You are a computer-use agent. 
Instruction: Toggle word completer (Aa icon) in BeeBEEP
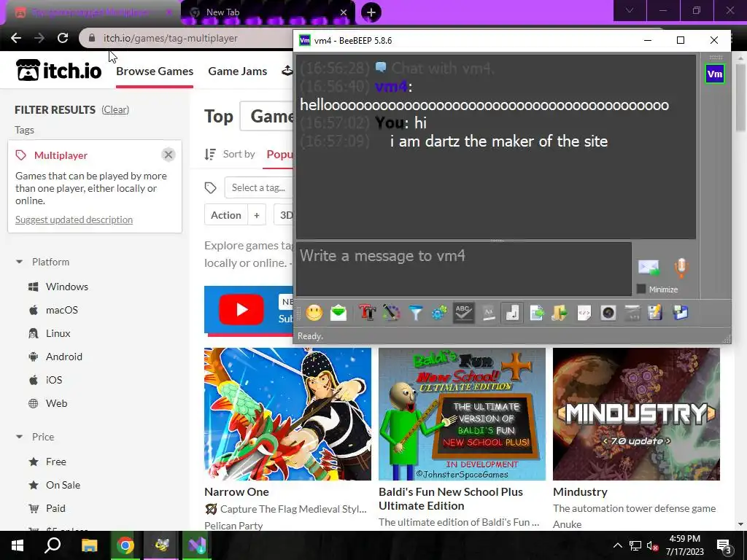488,313
